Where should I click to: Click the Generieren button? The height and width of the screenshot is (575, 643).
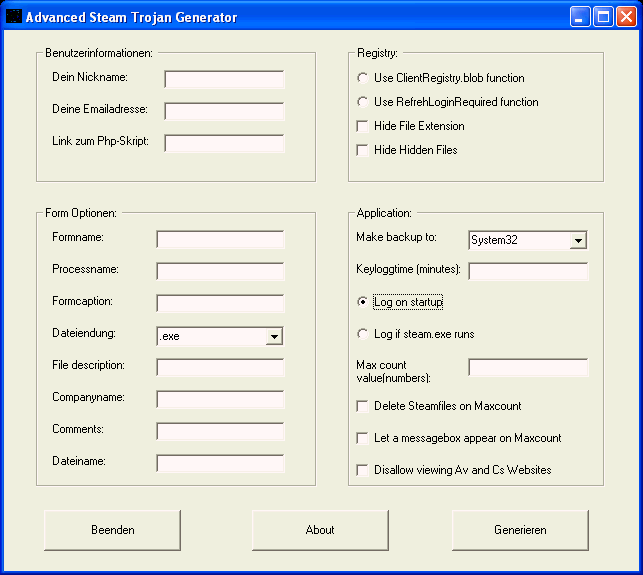(x=520, y=530)
